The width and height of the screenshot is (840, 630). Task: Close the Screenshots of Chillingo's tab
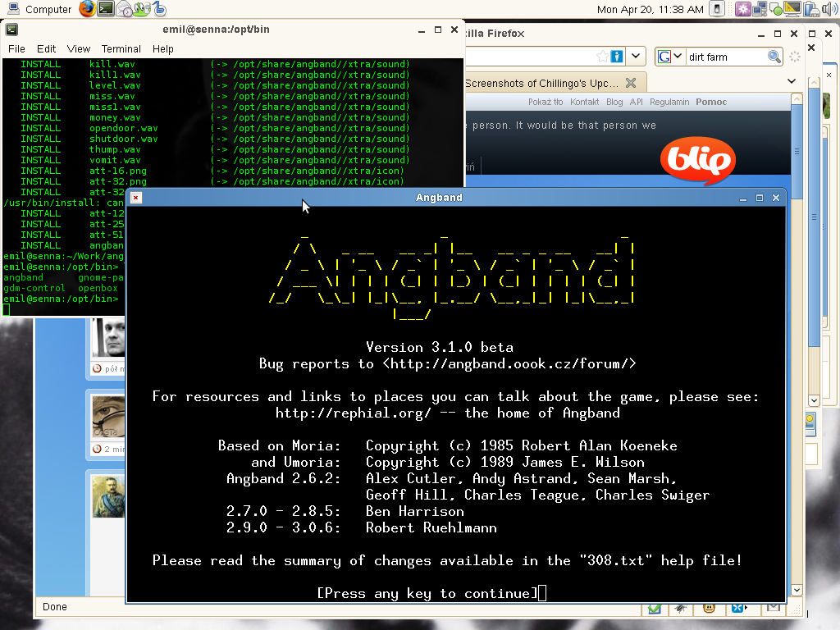630,83
